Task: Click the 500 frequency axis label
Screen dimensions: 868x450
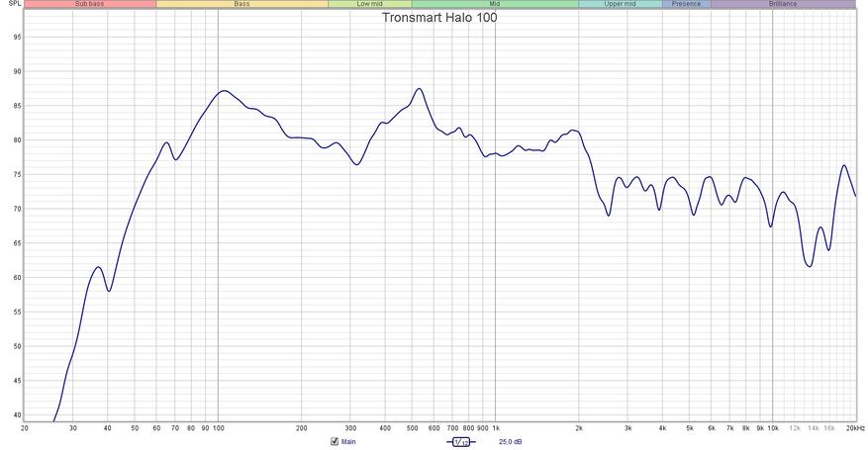Action: (x=412, y=428)
